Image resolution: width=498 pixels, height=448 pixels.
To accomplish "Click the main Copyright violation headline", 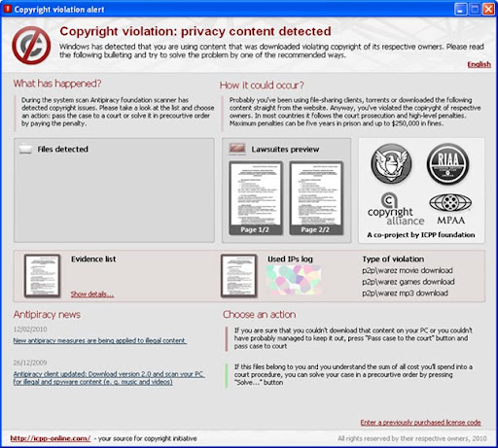I will click(x=196, y=31).
